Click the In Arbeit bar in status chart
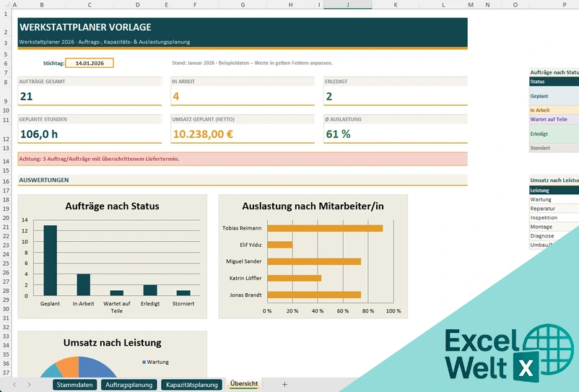The width and height of the screenshot is (579, 392). coord(84,284)
